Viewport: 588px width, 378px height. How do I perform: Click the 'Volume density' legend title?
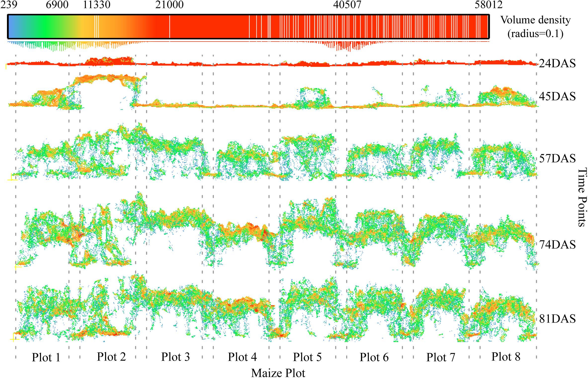click(x=535, y=20)
